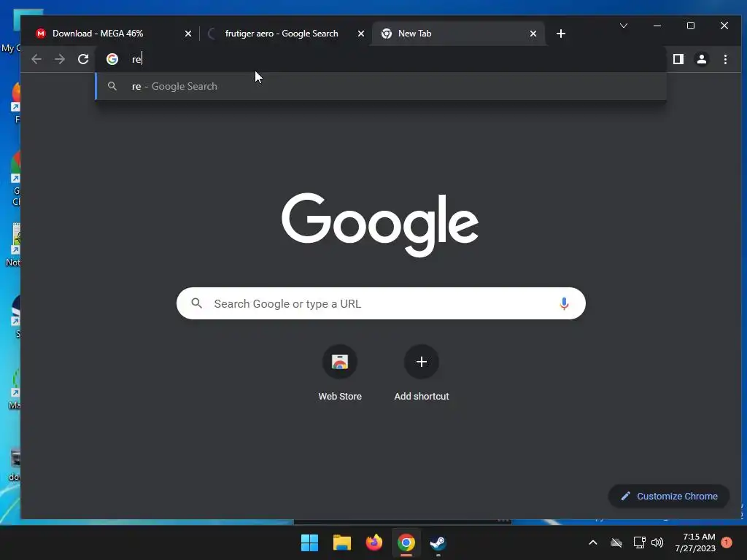Open the Chrome profile menu
747x560 pixels.
coord(702,59)
